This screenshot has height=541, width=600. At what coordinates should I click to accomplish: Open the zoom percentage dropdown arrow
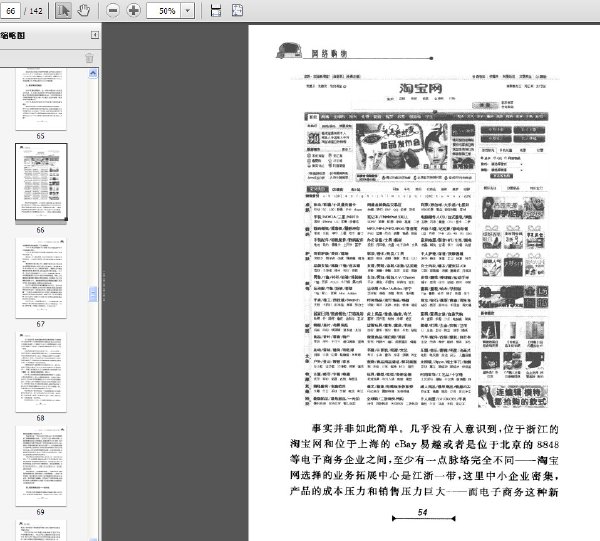[188, 11]
